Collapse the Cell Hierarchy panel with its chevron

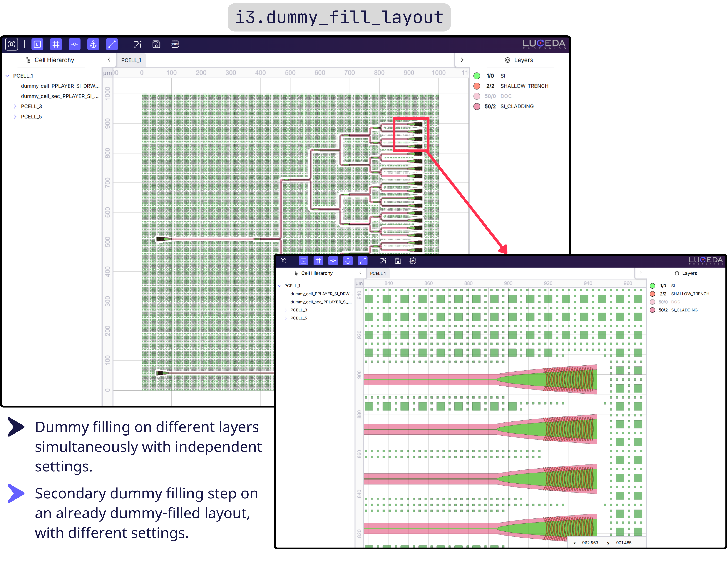click(x=109, y=60)
